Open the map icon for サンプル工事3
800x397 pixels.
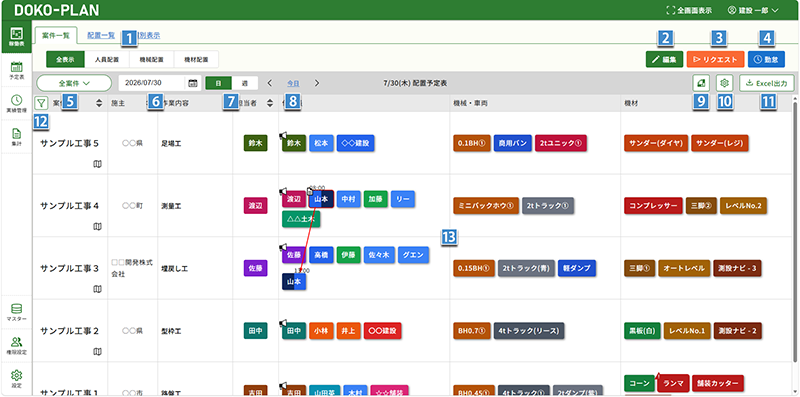click(x=97, y=289)
